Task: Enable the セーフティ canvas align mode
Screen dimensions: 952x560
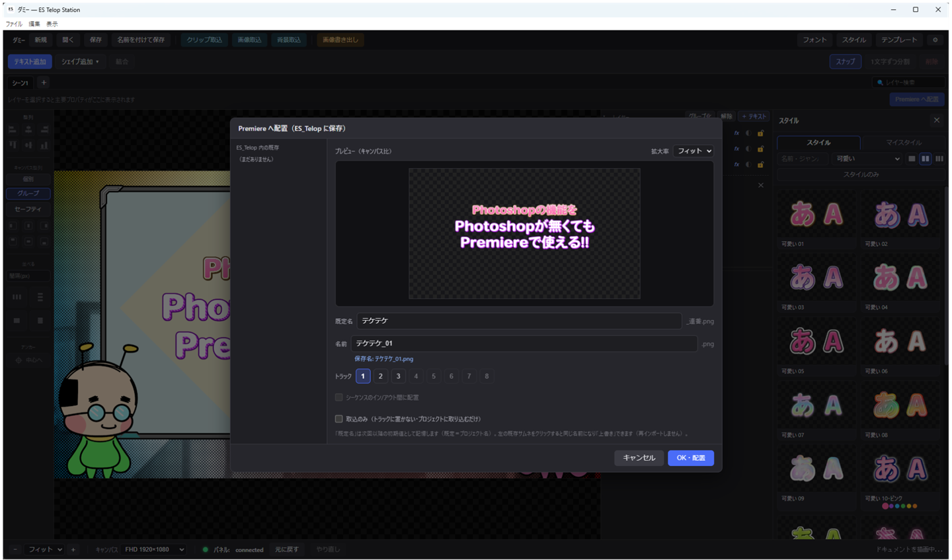Action: point(28,209)
